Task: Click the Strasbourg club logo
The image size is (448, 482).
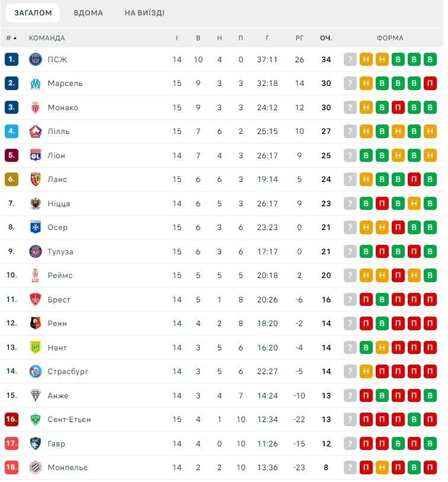Action: tap(36, 372)
